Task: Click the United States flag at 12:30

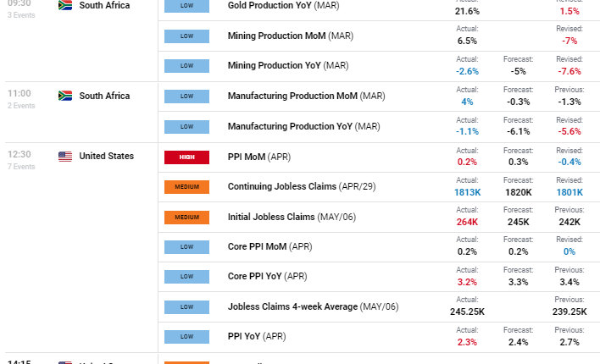Action: point(64,157)
